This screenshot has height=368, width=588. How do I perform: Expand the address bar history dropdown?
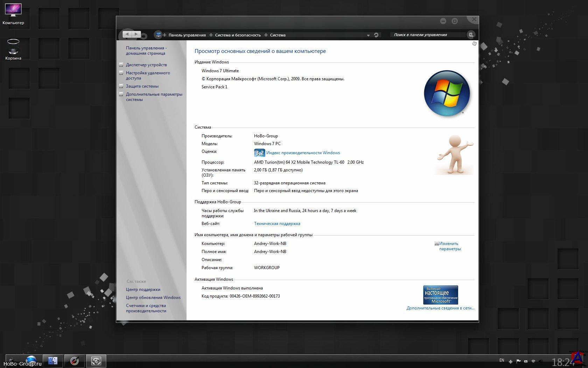pos(368,35)
